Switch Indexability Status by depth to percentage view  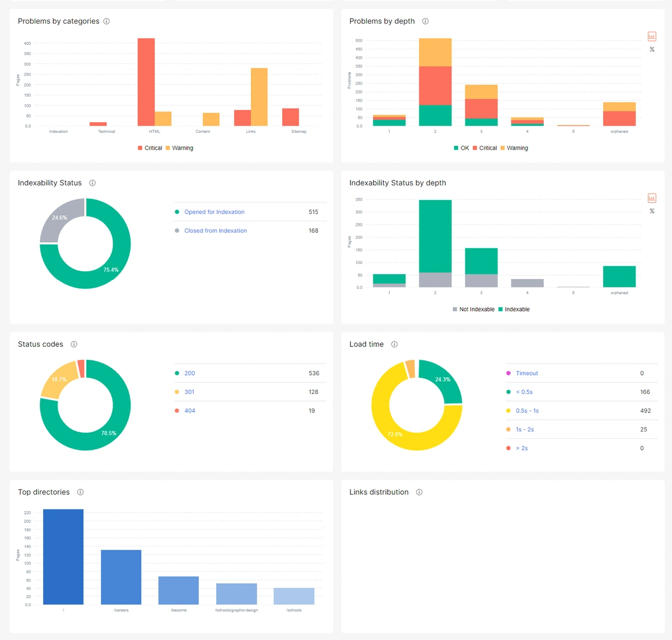[651, 211]
